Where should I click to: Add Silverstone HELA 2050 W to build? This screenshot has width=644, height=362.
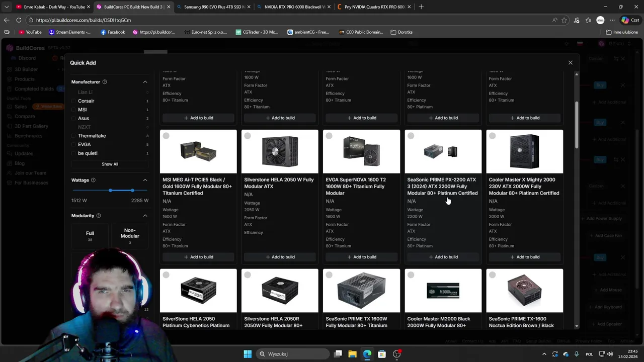[280, 257]
